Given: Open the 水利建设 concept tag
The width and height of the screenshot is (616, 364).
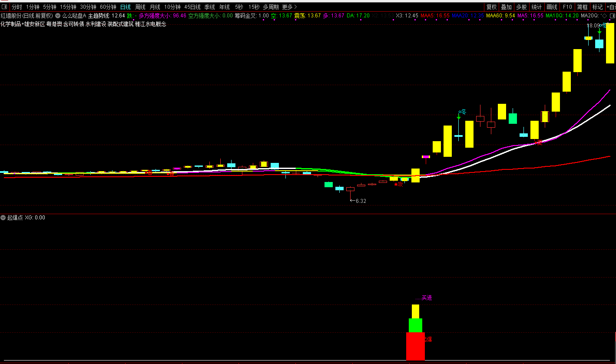Looking at the screenshot, I should coord(96,24).
